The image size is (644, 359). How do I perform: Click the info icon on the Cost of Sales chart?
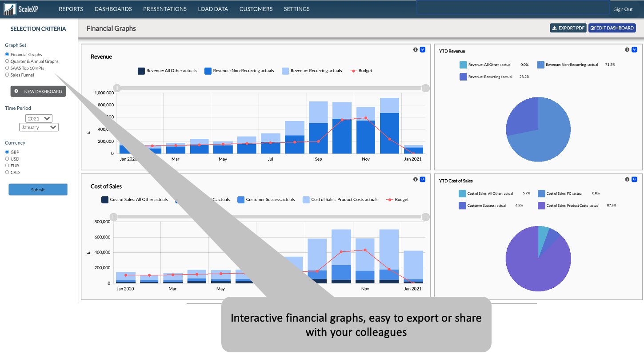416,179
